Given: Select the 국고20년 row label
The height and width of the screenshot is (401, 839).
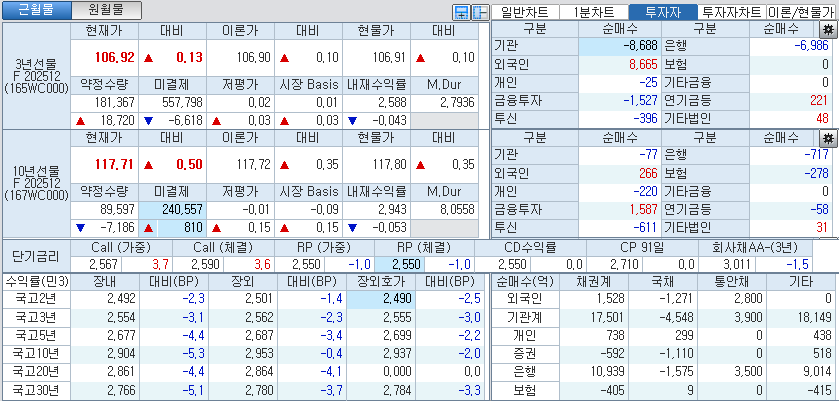Looking at the screenshot, I should (36, 372).
